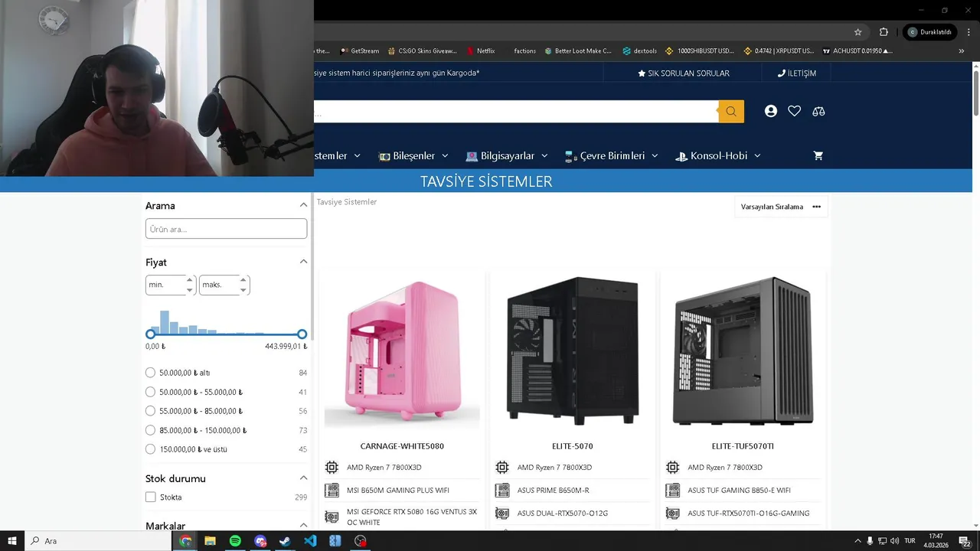Open the CS:GO Skins Giveaw... bookmark

(x=423, y=51)
